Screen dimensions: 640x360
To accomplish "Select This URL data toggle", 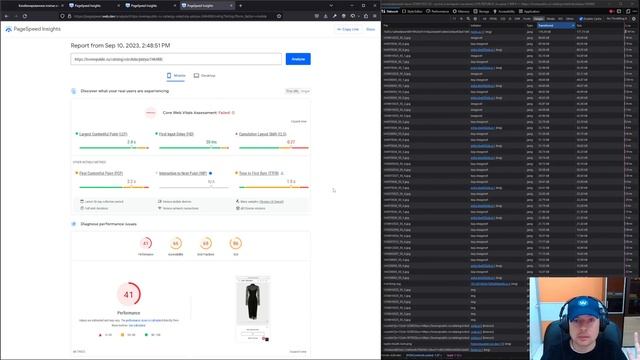I will (x=292, y=91).
